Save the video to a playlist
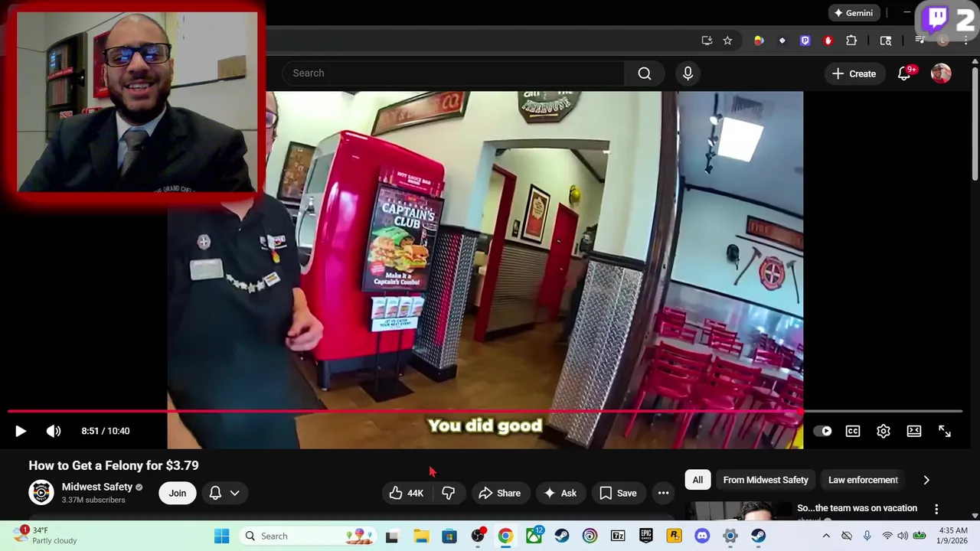The image size is (980, 551). (618, 493)
